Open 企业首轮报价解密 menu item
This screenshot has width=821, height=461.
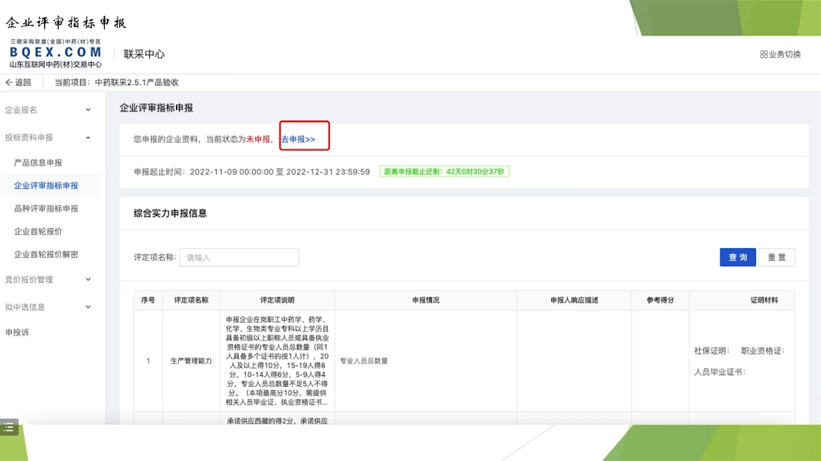tap(46, 255)
